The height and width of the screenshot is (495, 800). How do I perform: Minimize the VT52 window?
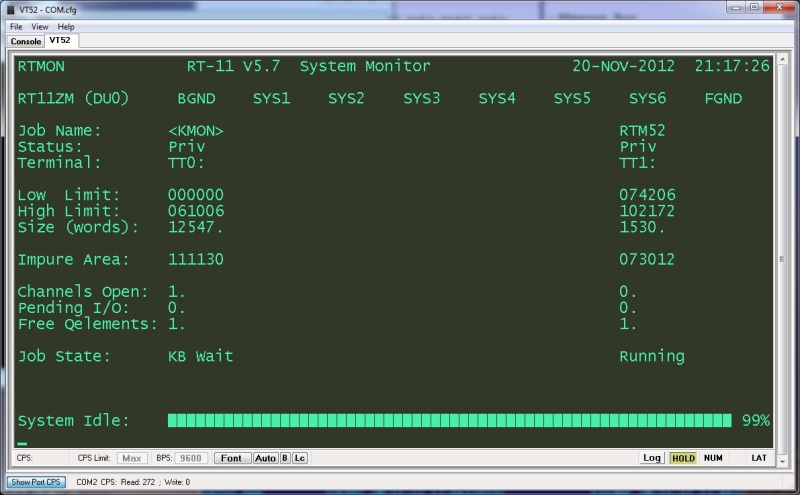[x=731, y=8]
